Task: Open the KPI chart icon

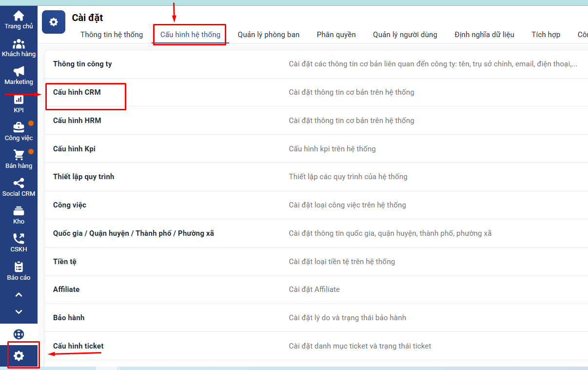Action: click(19, 100)
